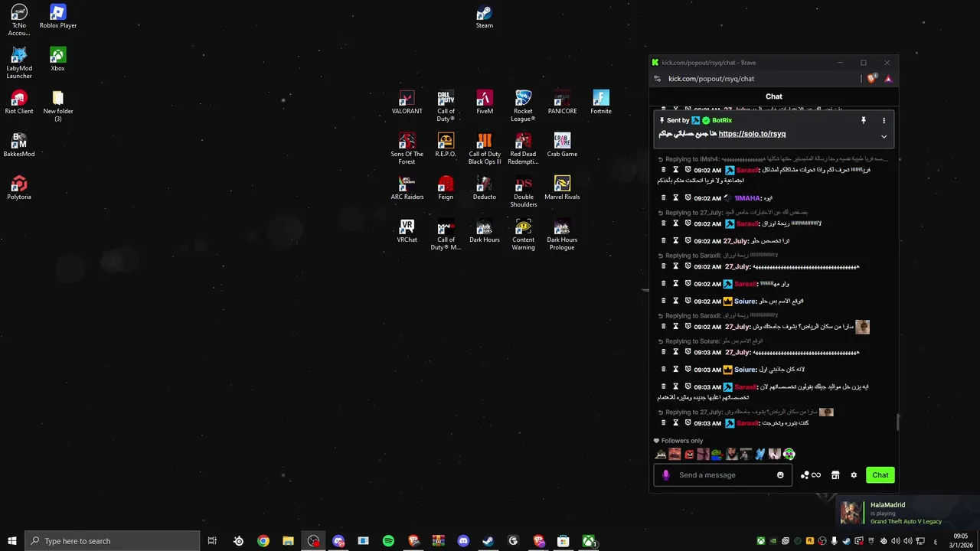Screen dimensions: 980x551
Task: Select the LabyMod Launcher desktop icon
Action: (x=19, y=63)
